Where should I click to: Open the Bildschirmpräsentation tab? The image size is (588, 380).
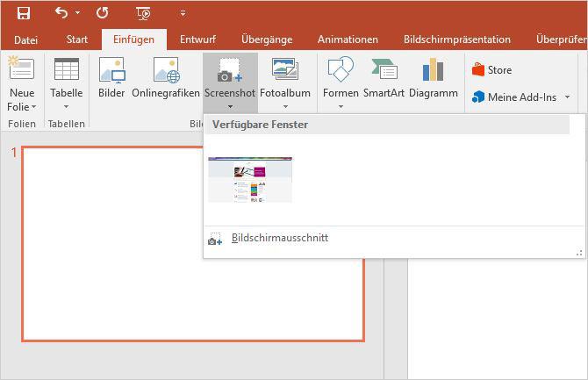pyautogui.click(x=456, y=39)
